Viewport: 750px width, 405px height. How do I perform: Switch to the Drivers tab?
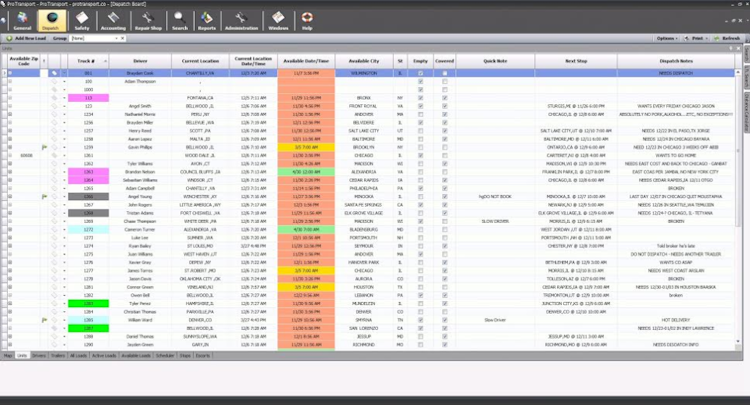coord(39,356)
